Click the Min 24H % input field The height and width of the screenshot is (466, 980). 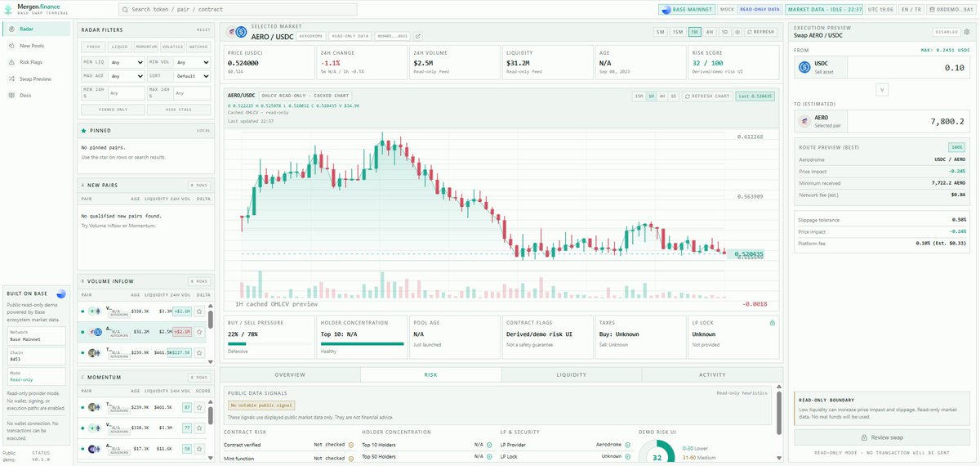125,93
